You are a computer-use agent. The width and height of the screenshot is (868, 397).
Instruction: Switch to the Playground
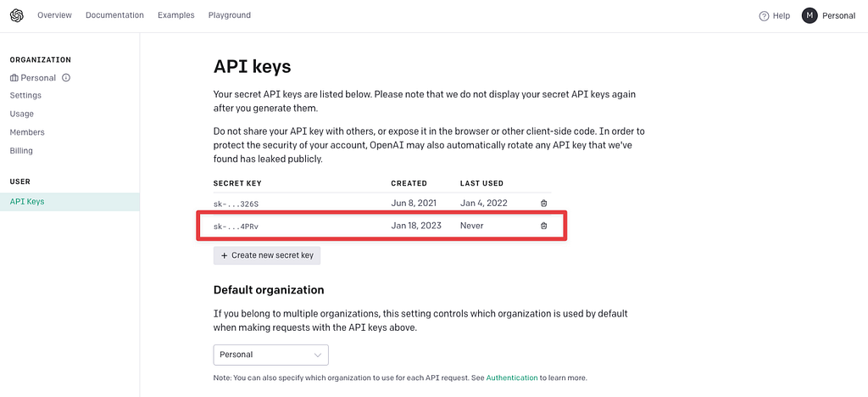click(x=229, y=15)
